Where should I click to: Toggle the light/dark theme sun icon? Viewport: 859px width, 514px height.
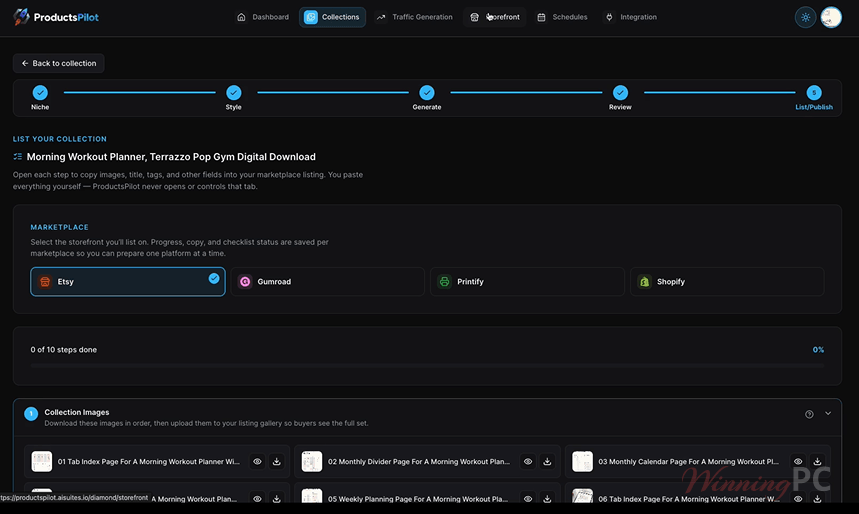(805, 18)
